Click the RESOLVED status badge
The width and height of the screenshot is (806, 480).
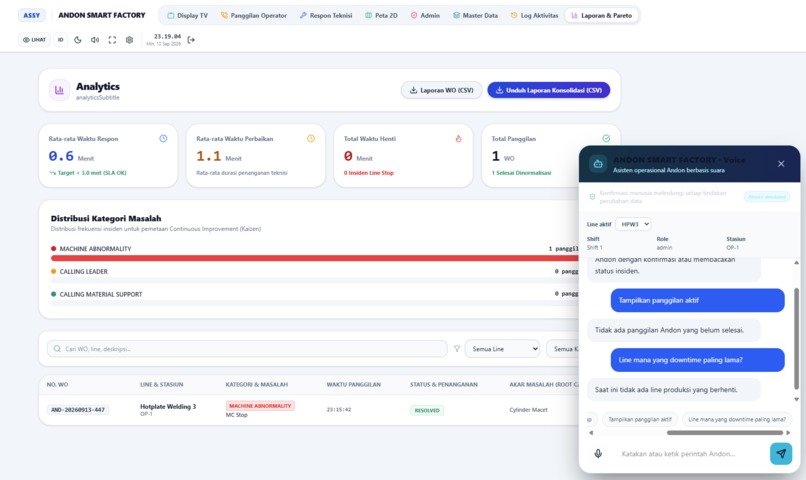(427, 410)
